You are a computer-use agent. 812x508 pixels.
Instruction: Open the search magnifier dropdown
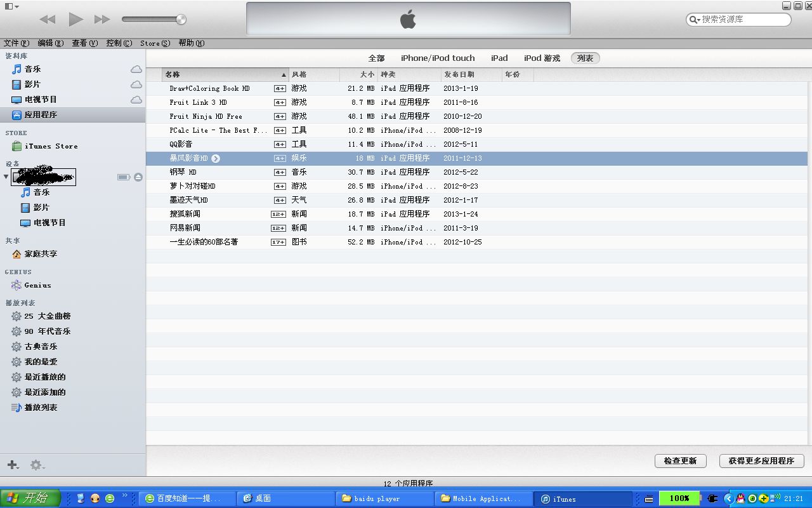[694, 20]
